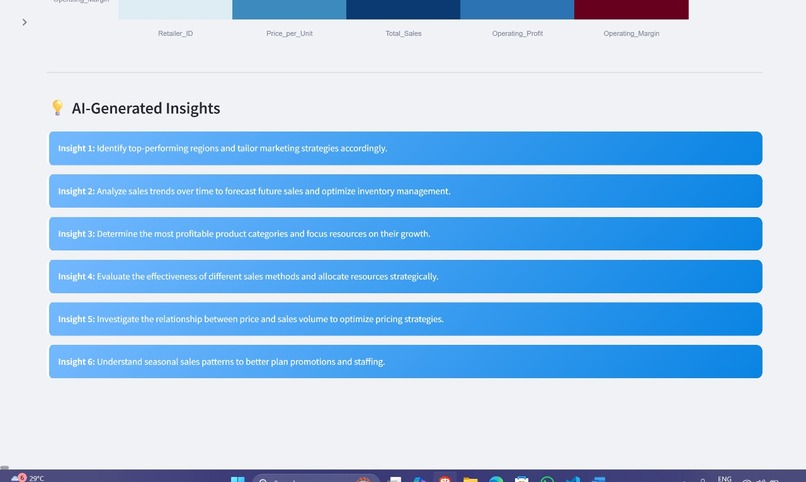This screenshot has height=482, width=806.
Task: Open File Explorer from the taskbar
Action: point(470,479)
